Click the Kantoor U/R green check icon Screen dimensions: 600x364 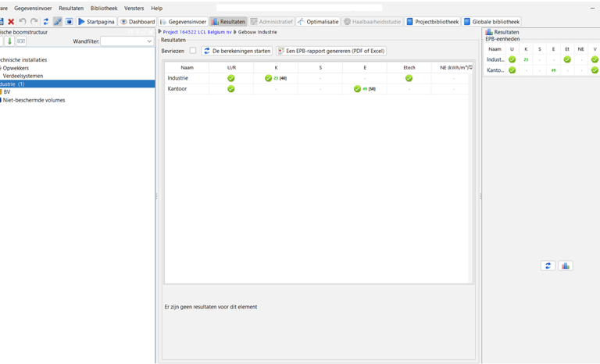tap(231, 89)
